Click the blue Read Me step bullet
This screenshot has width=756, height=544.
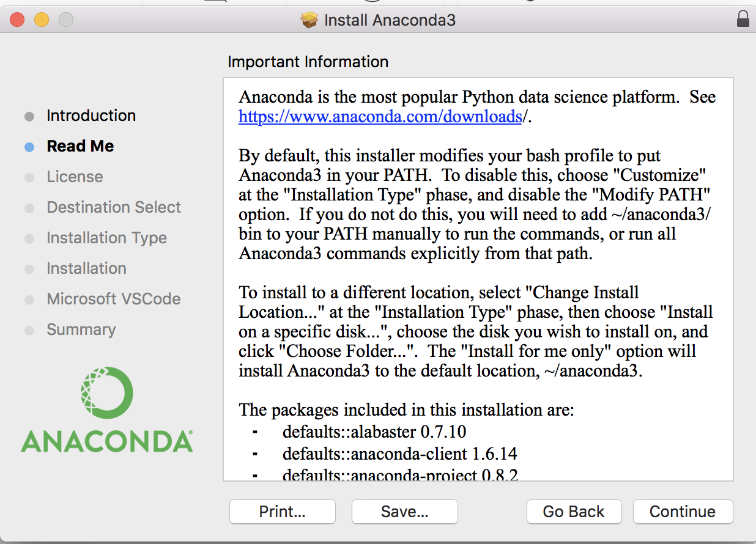tap(29, 147)
